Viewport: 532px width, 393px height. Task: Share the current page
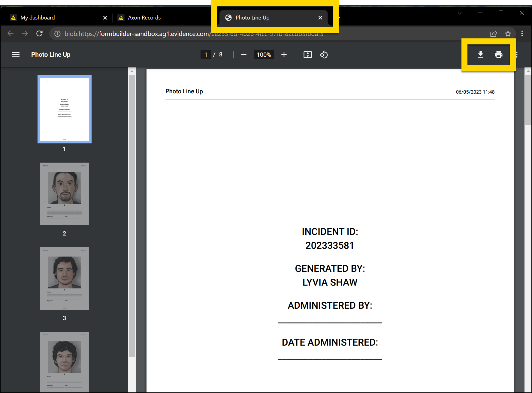click(x=494, y=34)
